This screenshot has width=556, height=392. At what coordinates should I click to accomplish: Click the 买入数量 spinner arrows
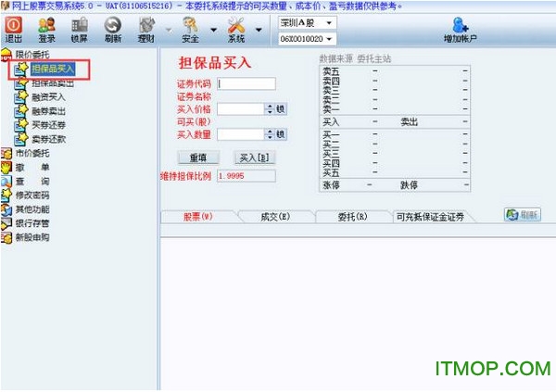[270, 134]
